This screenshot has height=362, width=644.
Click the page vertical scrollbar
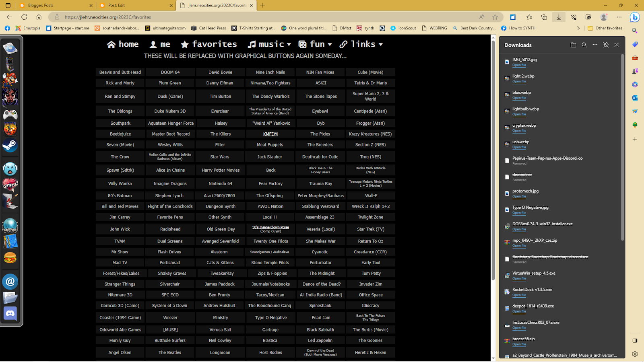(493, 161)
